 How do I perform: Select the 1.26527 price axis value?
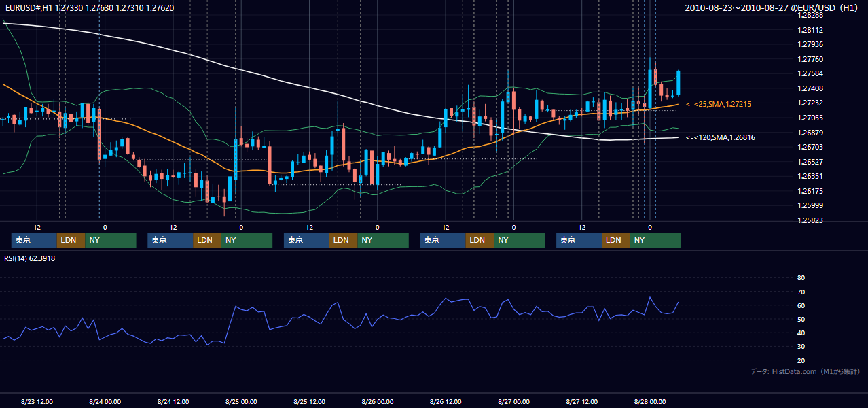point(810,163)
